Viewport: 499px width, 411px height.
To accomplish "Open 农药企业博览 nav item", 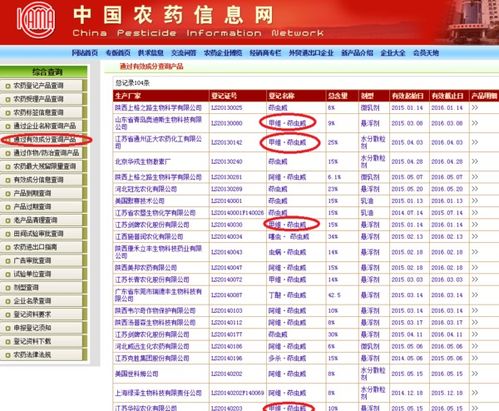I will 223,53.
